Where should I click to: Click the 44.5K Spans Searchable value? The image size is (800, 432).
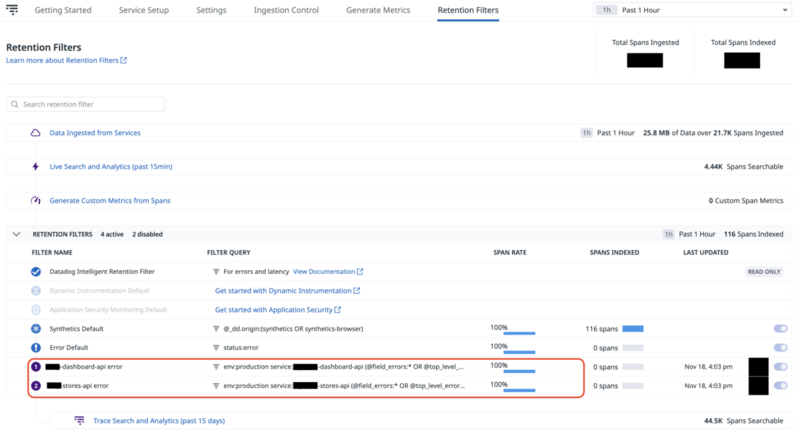click(x=743, y=420)
